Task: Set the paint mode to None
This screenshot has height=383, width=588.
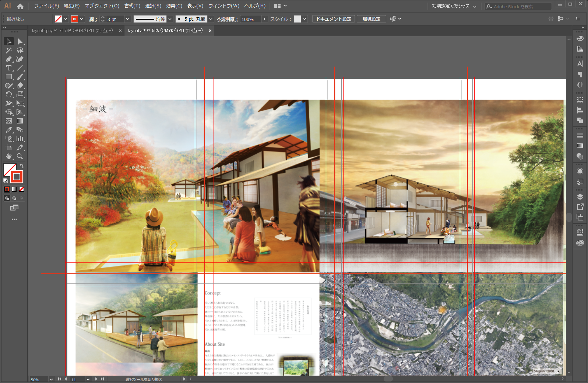Action: 21,189
